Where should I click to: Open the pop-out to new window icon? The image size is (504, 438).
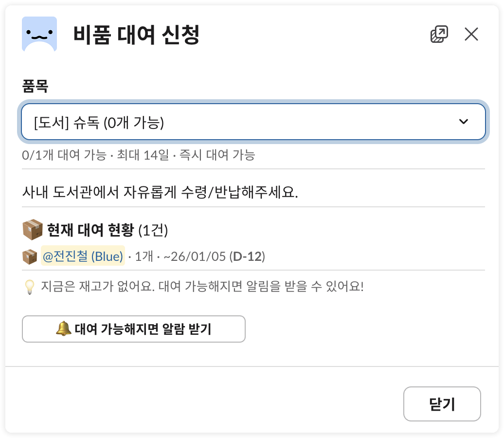pos(438,34)
